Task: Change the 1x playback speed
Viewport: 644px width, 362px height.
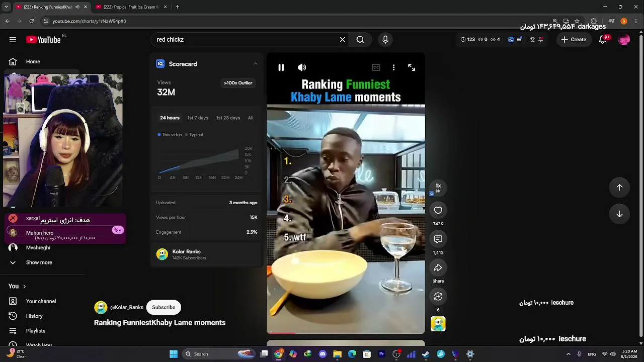Action: pos(438,187)
